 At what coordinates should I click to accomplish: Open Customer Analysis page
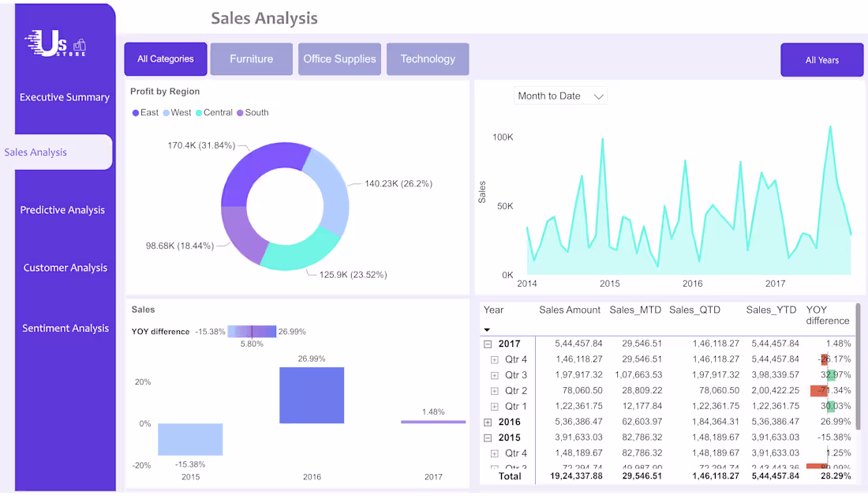pos(65,268)
